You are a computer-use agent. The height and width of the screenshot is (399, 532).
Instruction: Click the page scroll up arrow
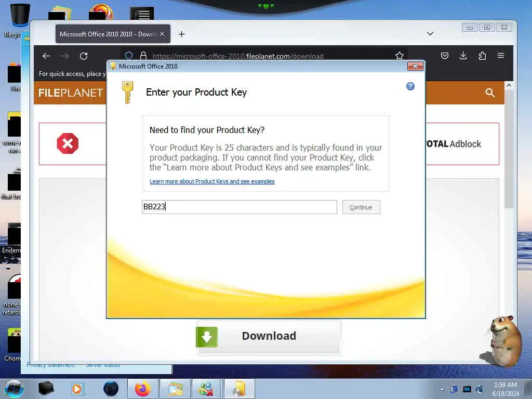(x=509, y=86)
